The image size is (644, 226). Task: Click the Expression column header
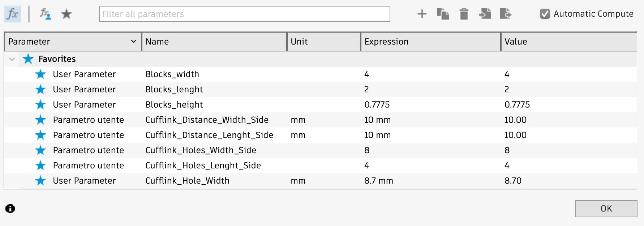[x=431, y=42]
